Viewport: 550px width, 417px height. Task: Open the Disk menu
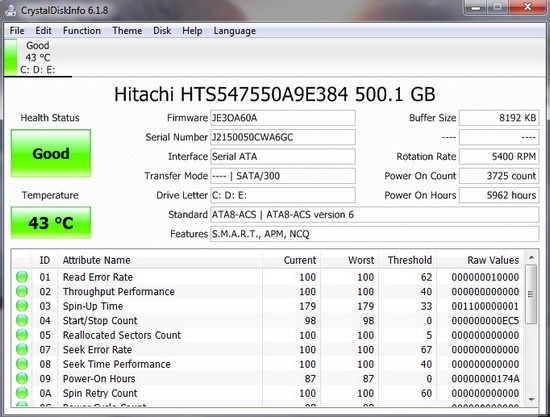click(x=162, y=31)
